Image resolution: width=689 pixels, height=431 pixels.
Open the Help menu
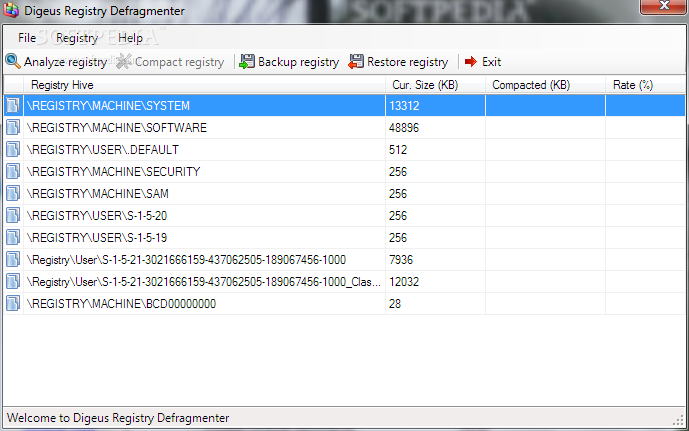pyautogui.click(x=131, y=38)
